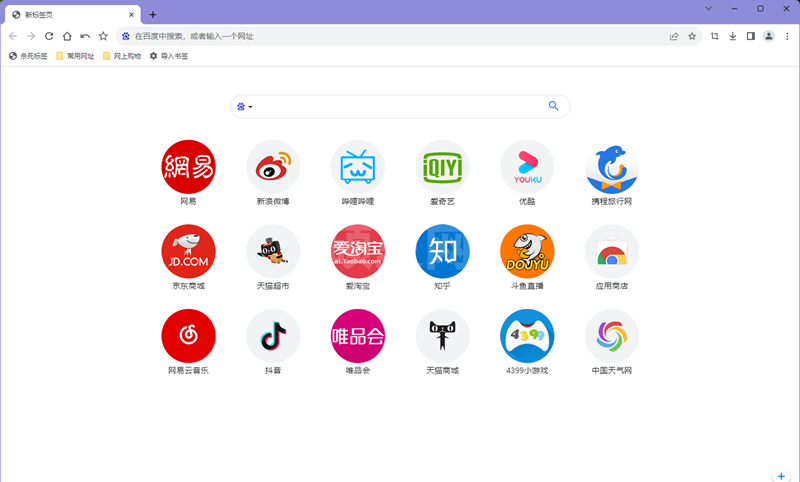
Task: Select the 新标签页 tab
Action: (x=73, y=15)
